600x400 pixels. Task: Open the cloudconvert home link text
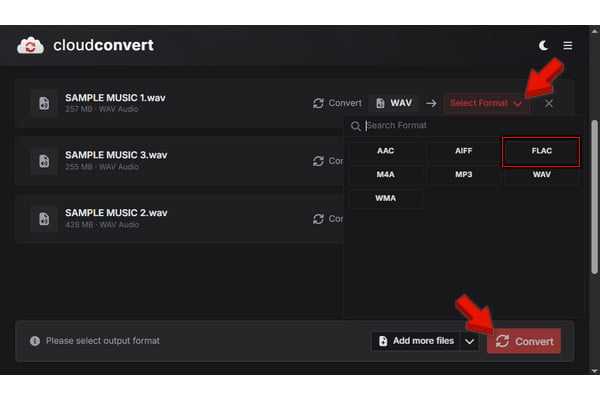point(103,45)
